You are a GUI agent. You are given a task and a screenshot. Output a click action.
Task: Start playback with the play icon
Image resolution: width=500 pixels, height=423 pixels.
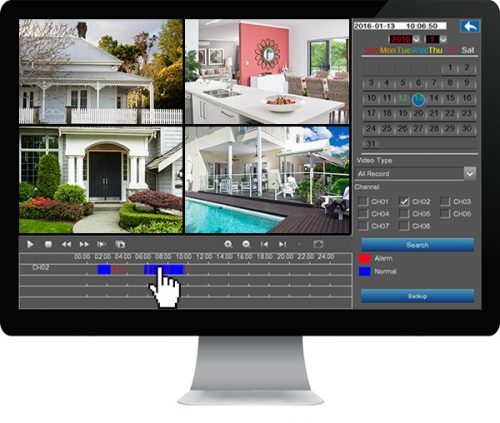point(30,244)
